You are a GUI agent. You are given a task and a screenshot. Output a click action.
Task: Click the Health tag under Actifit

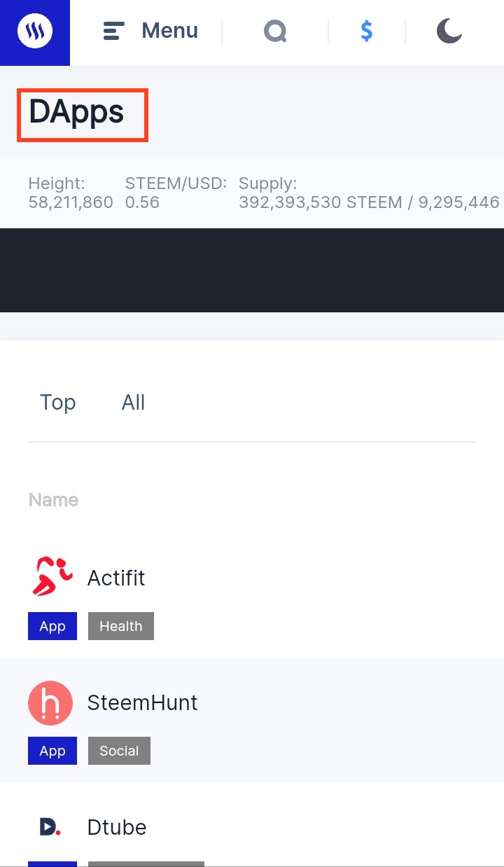pyautogui.click(x=121, y=626)
